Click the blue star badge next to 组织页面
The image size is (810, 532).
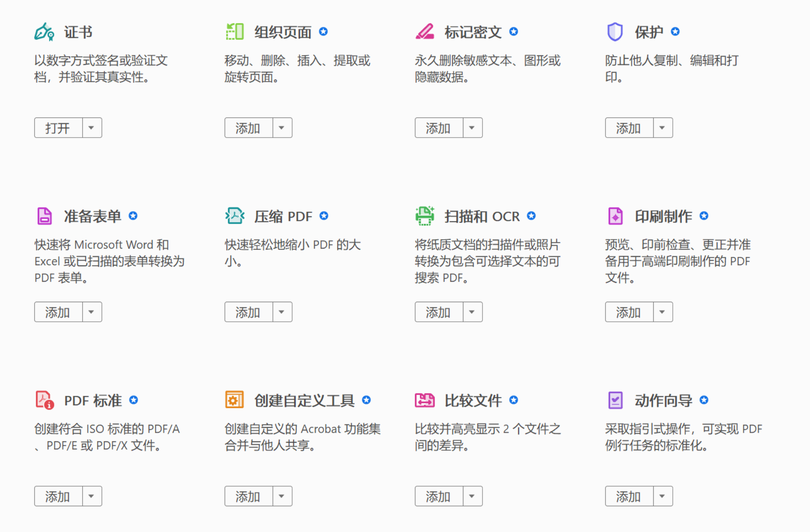tap(323, 31)
